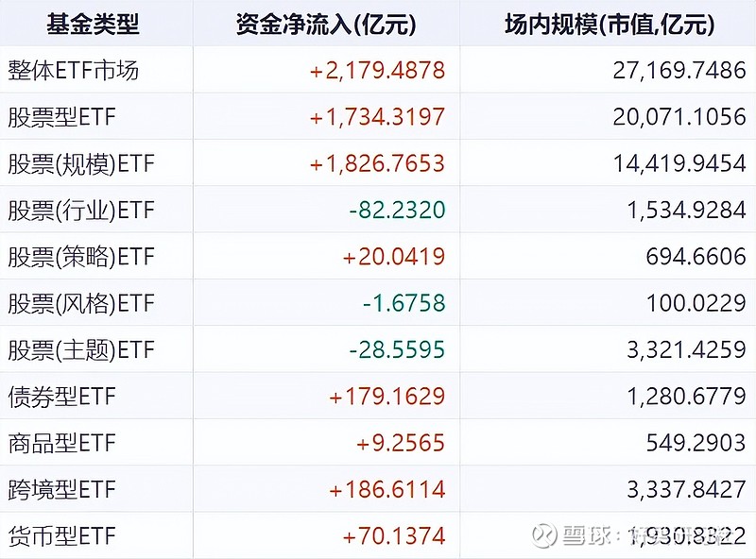Image resolution: width=756 pixels, height=559 pixels.
Task: Click the 资金净流入(亿元) column header
Action: pyautogui.click(x=326, y=25)
